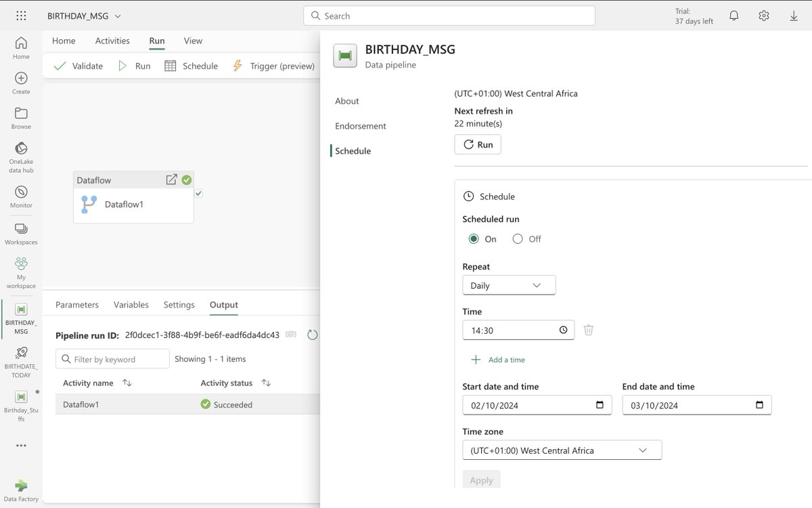Select the Dataflow1 row in output table
Screen dimensions: 812x508
187,404
